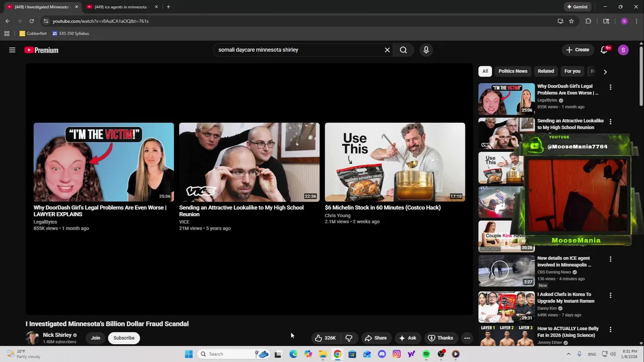The image size is (644, 362).
Task: Open the CobberNet bookmark
Action: [33, 34]
